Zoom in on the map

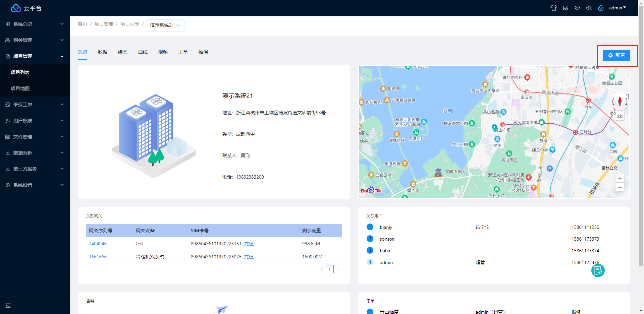click(620, 178)
